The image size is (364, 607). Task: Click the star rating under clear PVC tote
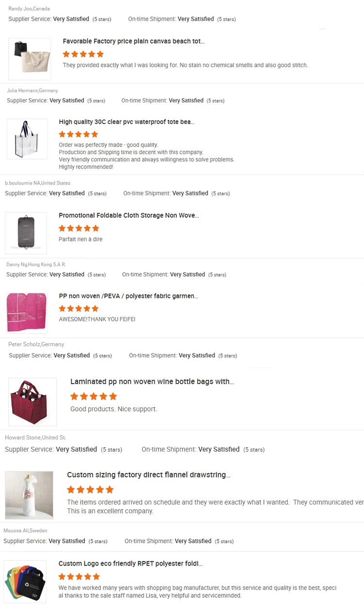click(78, 134)
